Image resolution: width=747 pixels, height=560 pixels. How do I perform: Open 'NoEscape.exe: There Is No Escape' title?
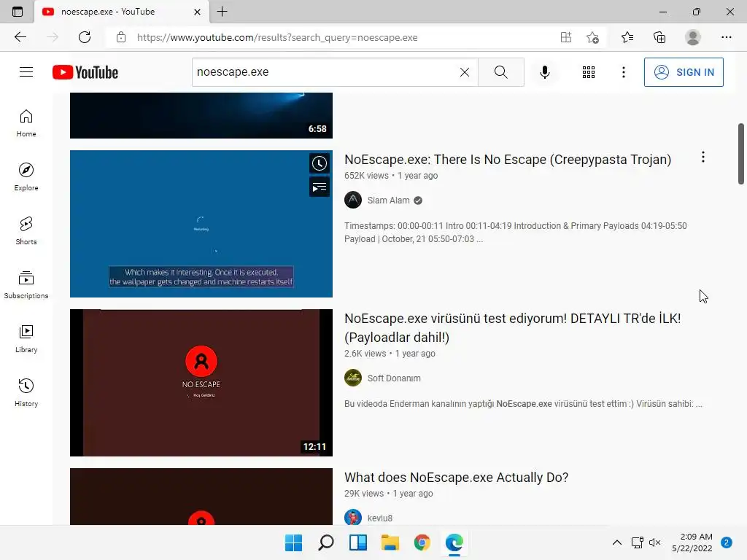tap(508, 160)
